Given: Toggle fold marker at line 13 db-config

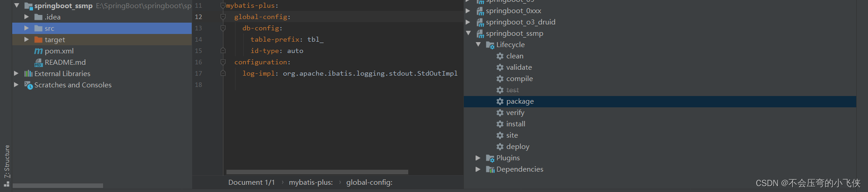Looking at the screenshot, I should click(x=223, y=28).
